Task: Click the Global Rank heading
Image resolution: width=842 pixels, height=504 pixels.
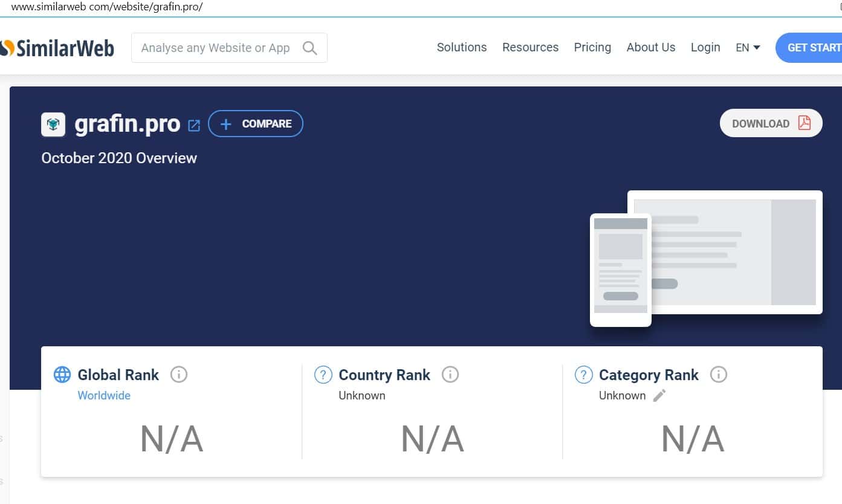Action: [118, 375]
